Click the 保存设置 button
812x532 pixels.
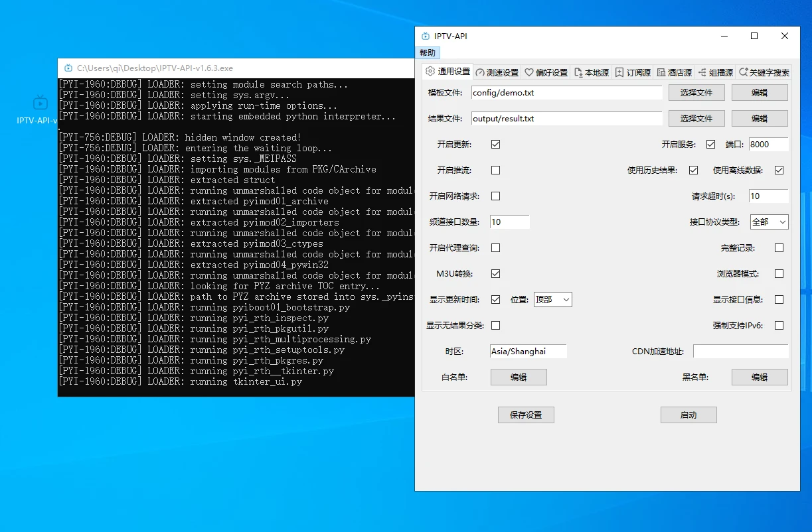526,415
